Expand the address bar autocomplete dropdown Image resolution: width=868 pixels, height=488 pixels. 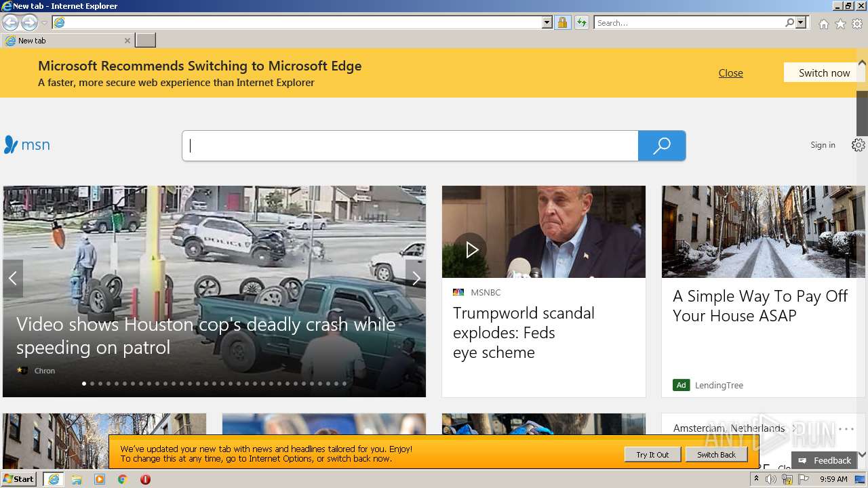click(547, 22)
